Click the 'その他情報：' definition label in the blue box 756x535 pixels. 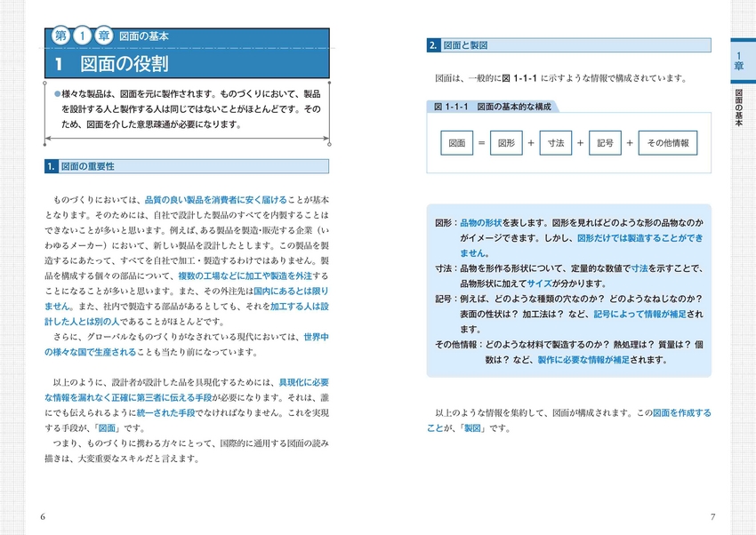(460, 344)
